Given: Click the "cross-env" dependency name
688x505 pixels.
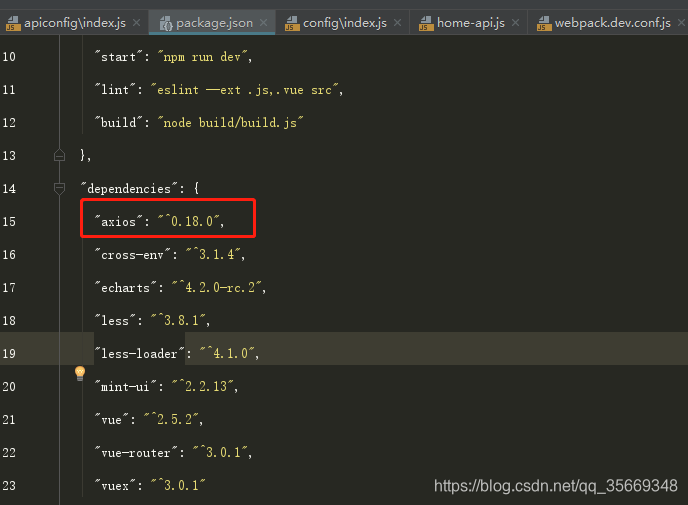Looking at the screenshot, I should 133,254.
